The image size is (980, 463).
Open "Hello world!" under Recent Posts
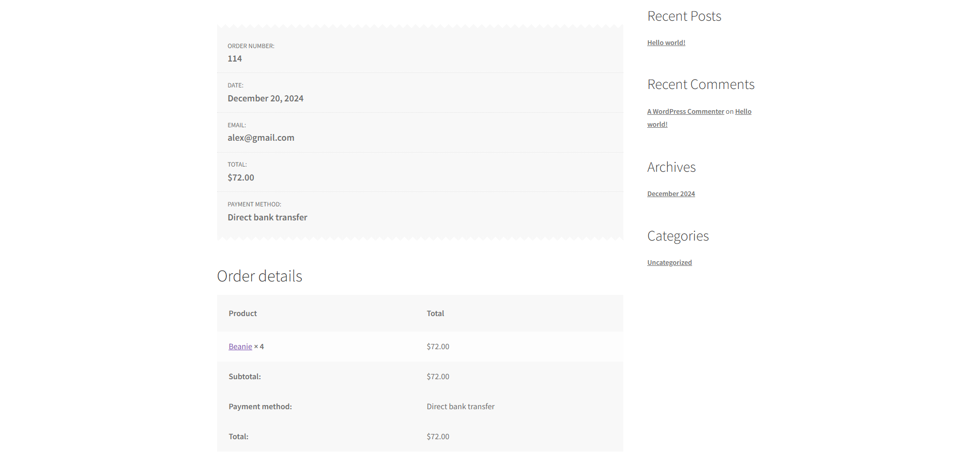click(x=666, y=43)
